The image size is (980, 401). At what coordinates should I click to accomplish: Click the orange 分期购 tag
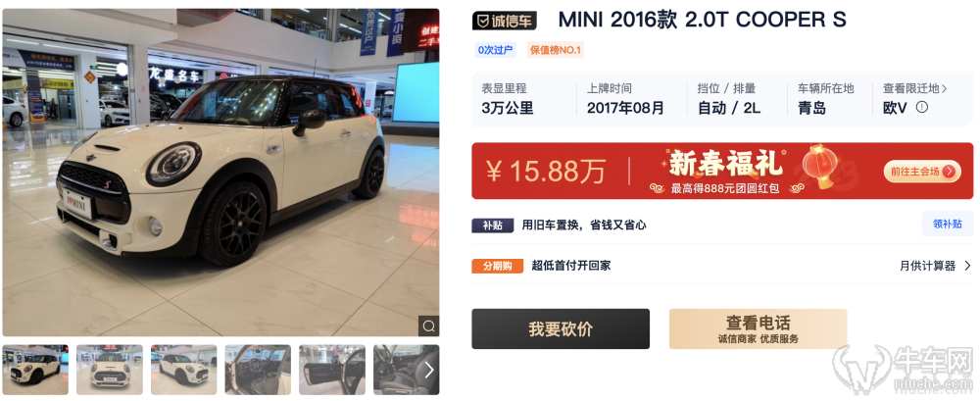click(498, 266)
